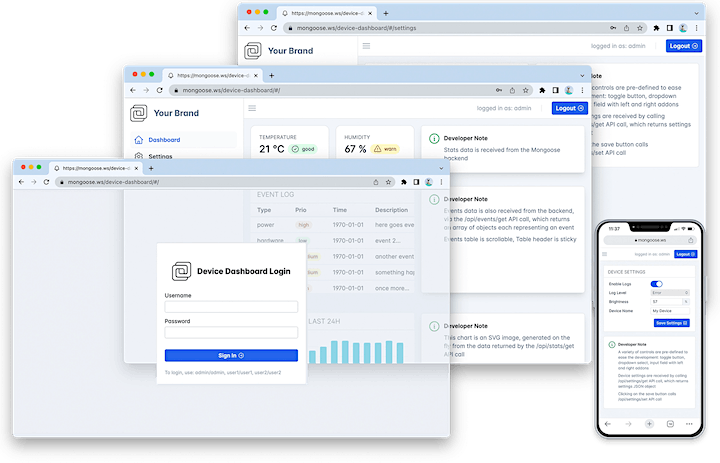Open a new tab in front browser window

[x=151, y=168]
